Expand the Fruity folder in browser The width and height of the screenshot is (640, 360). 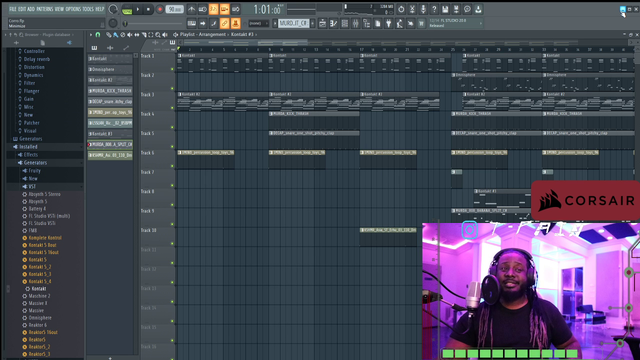coord(34,171)
